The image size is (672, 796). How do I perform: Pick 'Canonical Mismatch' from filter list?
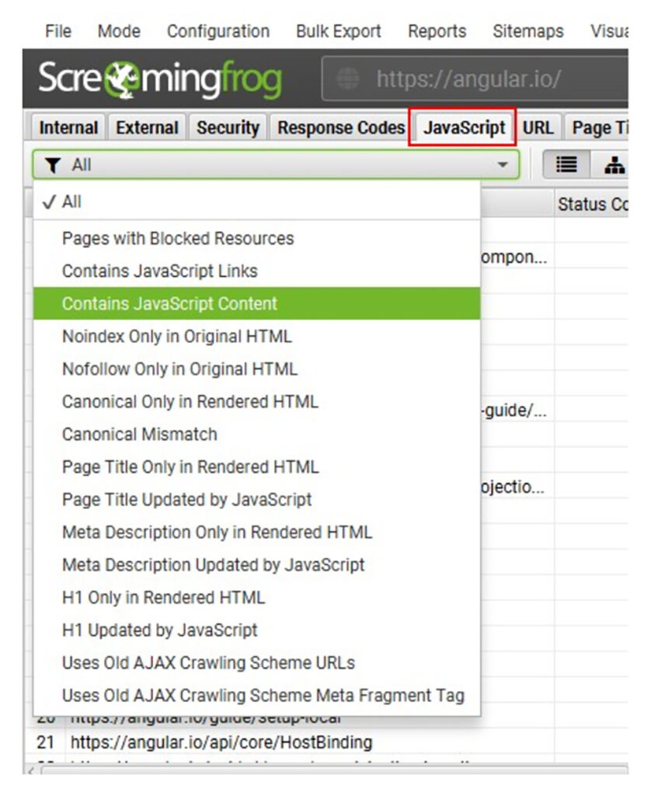point(140,435)
